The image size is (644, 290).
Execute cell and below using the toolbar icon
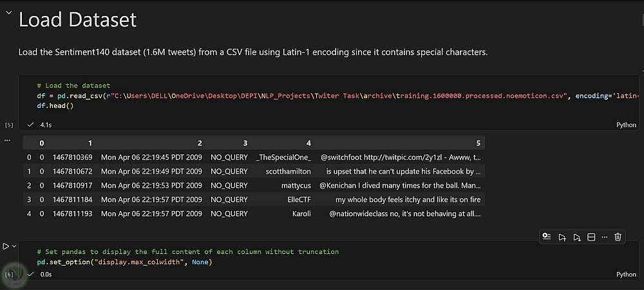coord(576,237)
